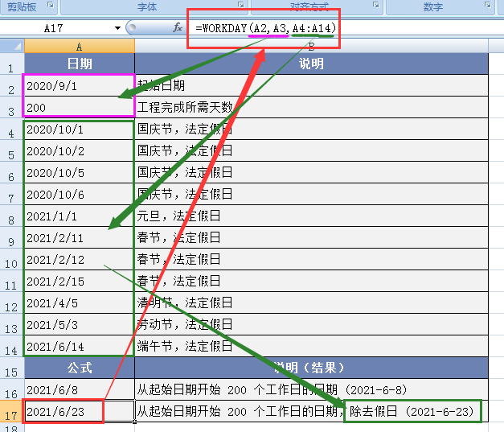Click description cell ending with 除去假日 (2021-6-23)

[x=311, y=411]
